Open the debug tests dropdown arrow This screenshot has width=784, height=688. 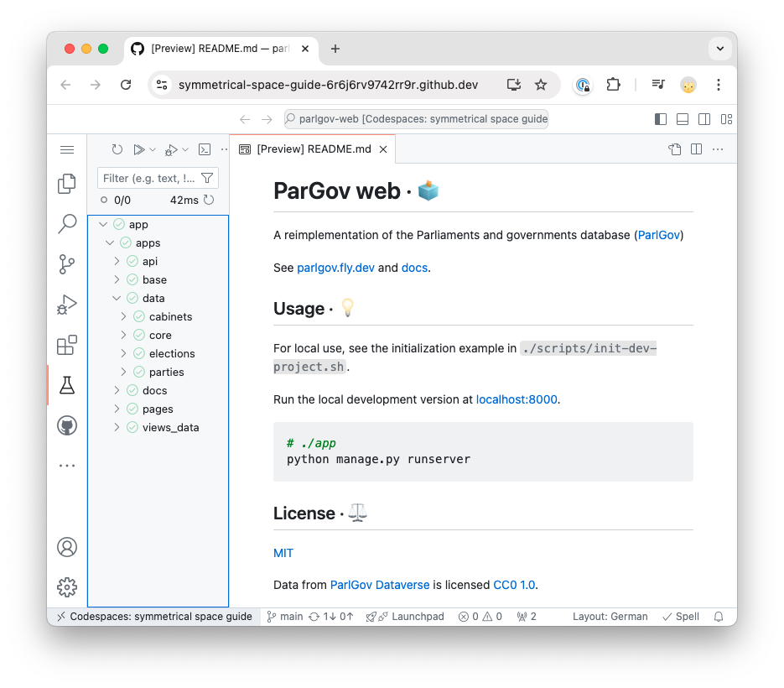tap(185, 149)
